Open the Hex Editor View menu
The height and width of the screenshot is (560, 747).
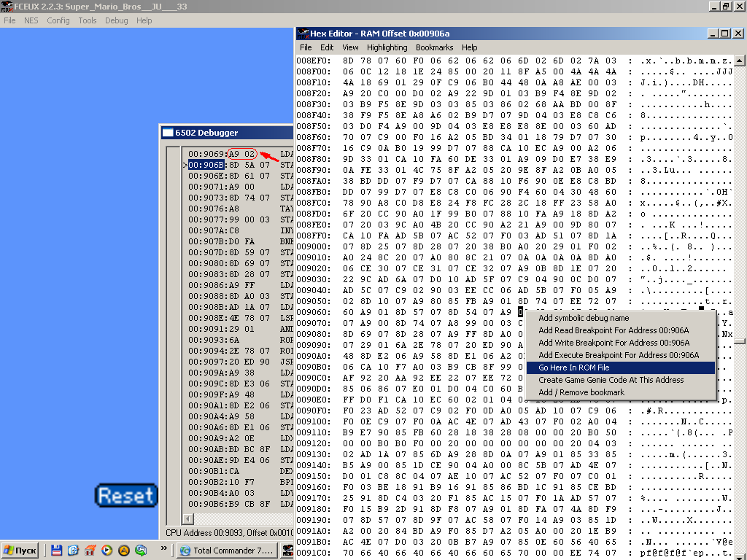[x=350, y=47]
